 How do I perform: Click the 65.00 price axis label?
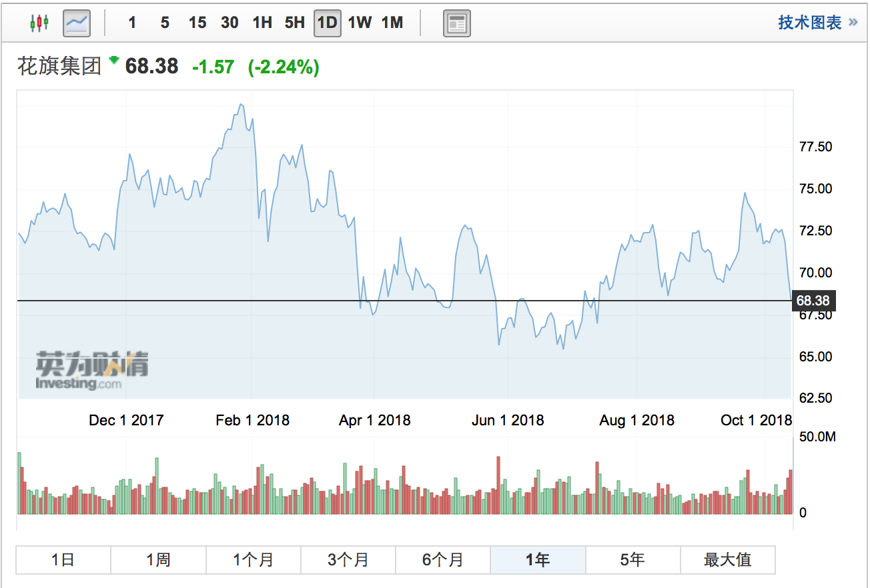pos(815,357)
